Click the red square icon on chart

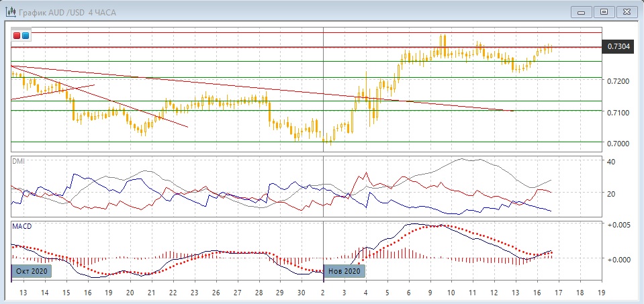17,35
